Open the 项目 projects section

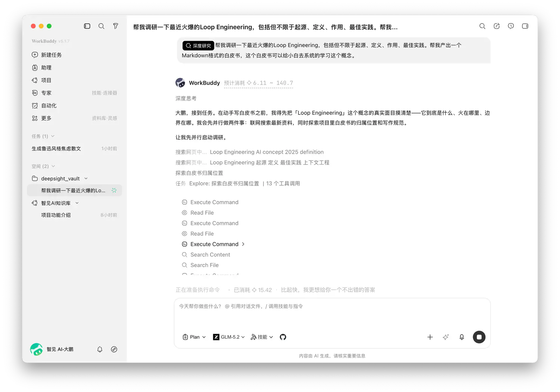point(42,80)
